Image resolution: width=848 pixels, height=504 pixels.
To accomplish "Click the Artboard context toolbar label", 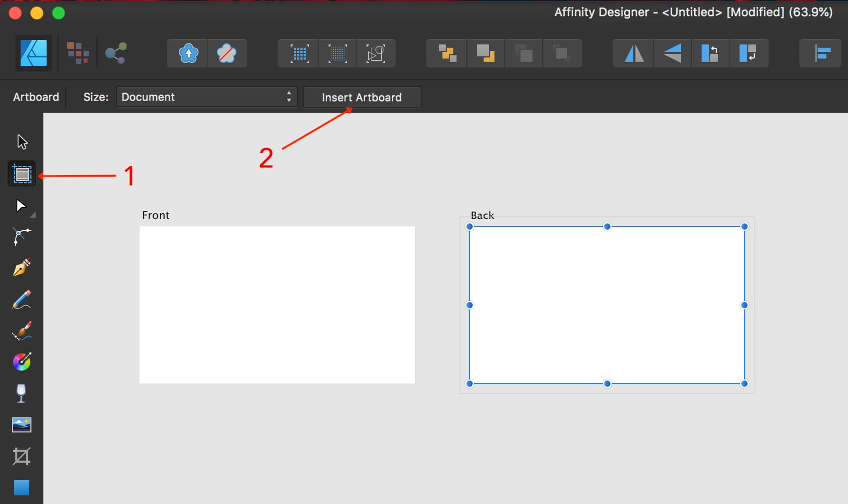I will pos(36,97).
